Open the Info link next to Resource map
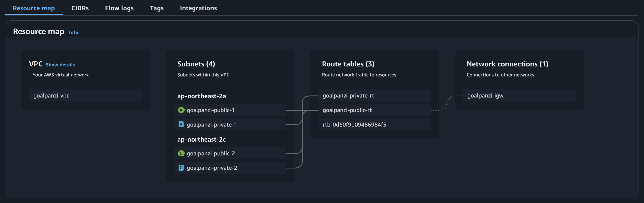The width and height of the screenshot is (644, 203). [x=74, y=32]
